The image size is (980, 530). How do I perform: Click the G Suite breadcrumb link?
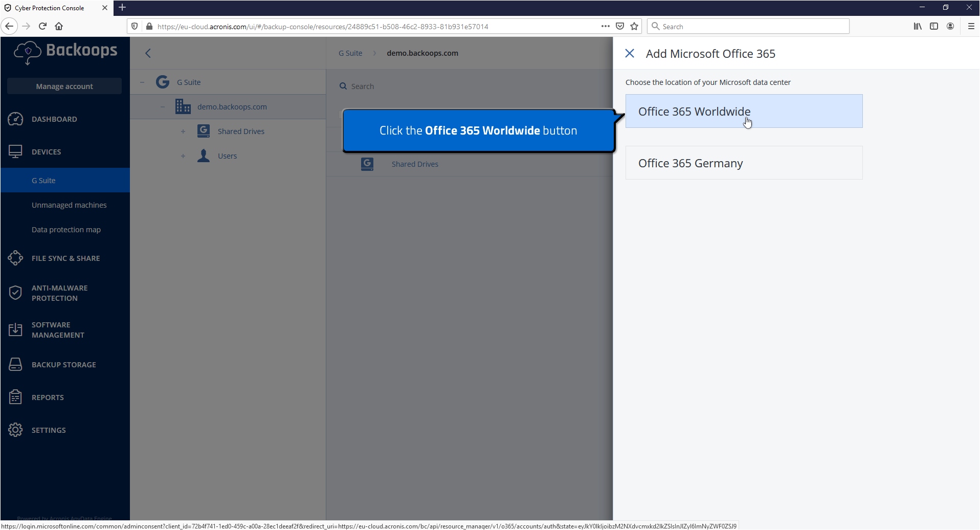pos(350,53)
